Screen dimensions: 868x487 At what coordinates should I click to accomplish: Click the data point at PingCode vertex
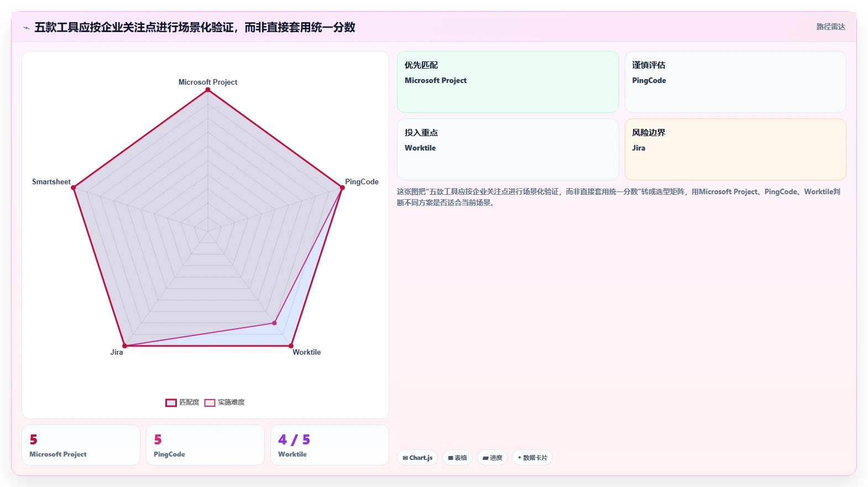(342, 188)
